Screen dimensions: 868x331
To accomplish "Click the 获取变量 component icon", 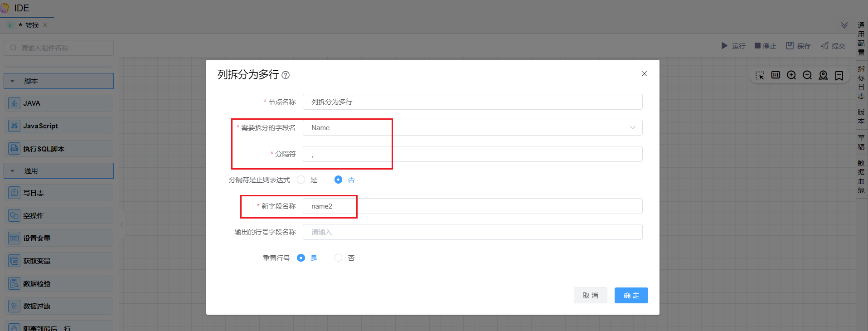I will click(x=15, y=261).
